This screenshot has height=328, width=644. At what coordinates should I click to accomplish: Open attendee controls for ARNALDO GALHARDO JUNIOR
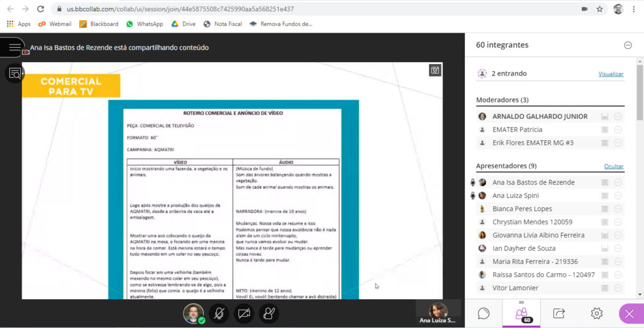618,116
